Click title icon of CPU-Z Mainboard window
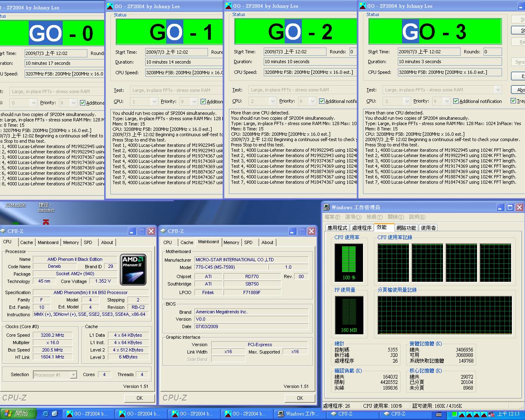Image resolution: width=525 pixels, height=420 pixels. pos(163,231)
